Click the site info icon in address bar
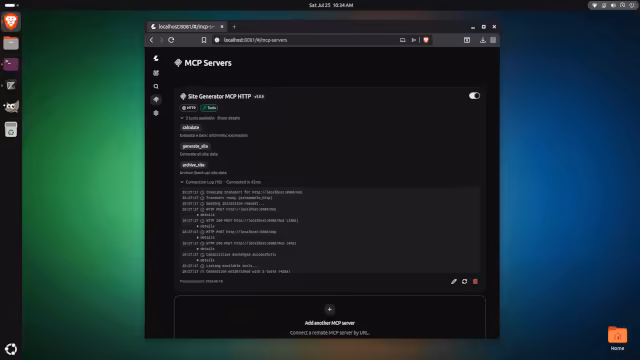 217,40
